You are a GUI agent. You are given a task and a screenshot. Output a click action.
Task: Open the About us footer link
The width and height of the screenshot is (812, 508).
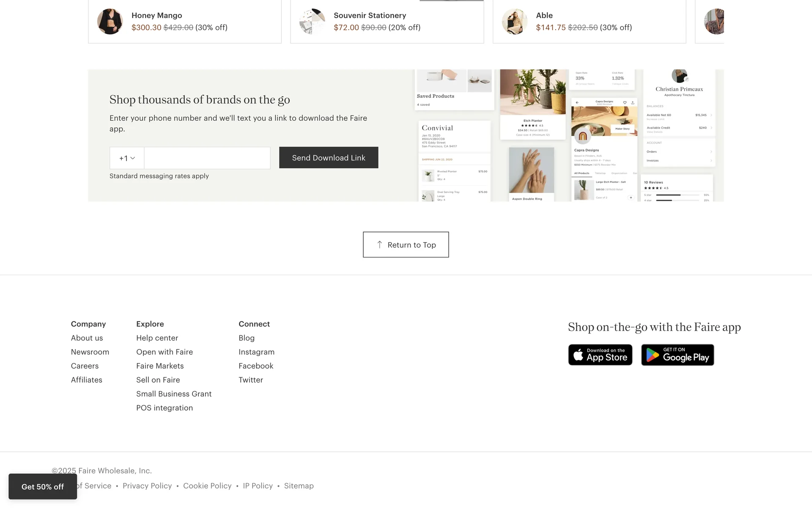(x=87, y=338)
